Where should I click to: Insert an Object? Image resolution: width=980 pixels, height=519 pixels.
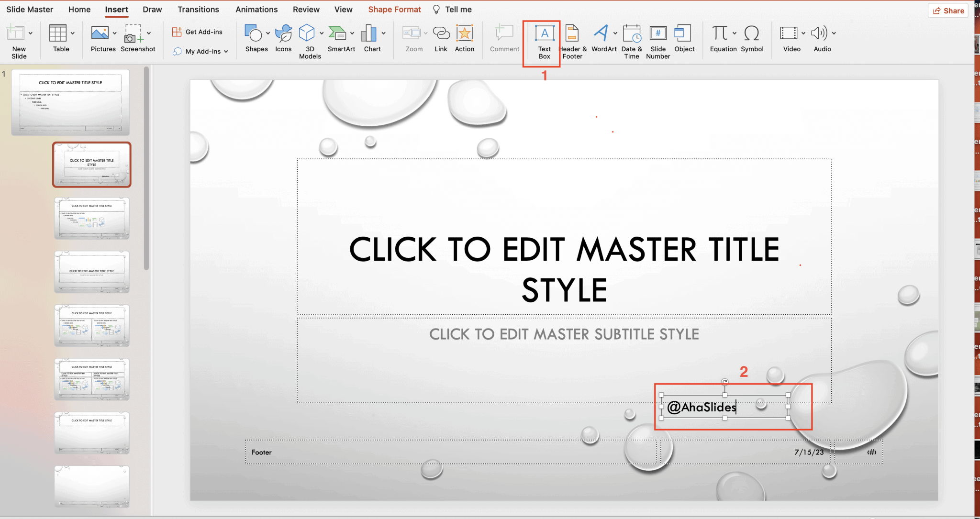(x=684, y=41)
